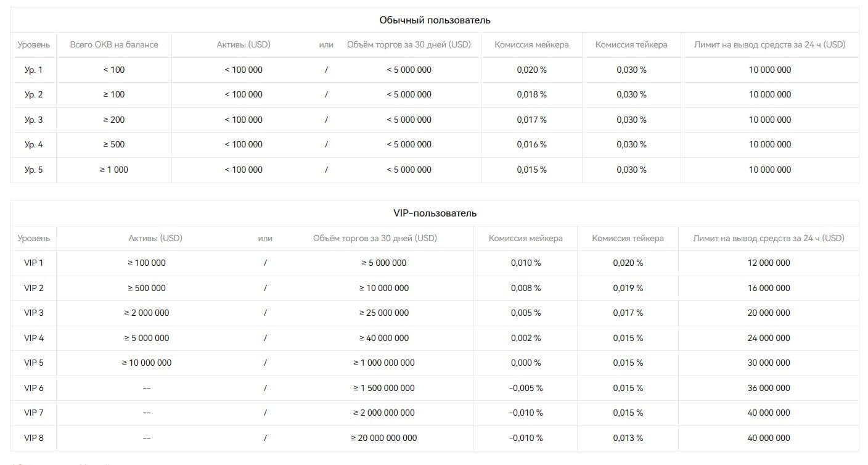Viewport: 868px width, 465px height.
Task: Click the "≥ 1 500 000 000" trading volume cell
Action: pyautogui.click(x=384, y=388)
